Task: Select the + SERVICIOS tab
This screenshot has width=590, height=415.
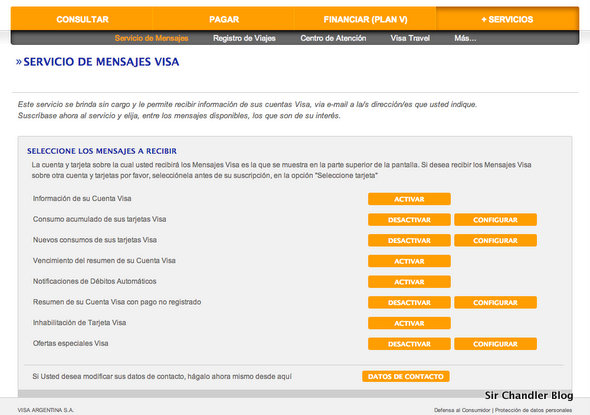Action: [x=507, y=19]
